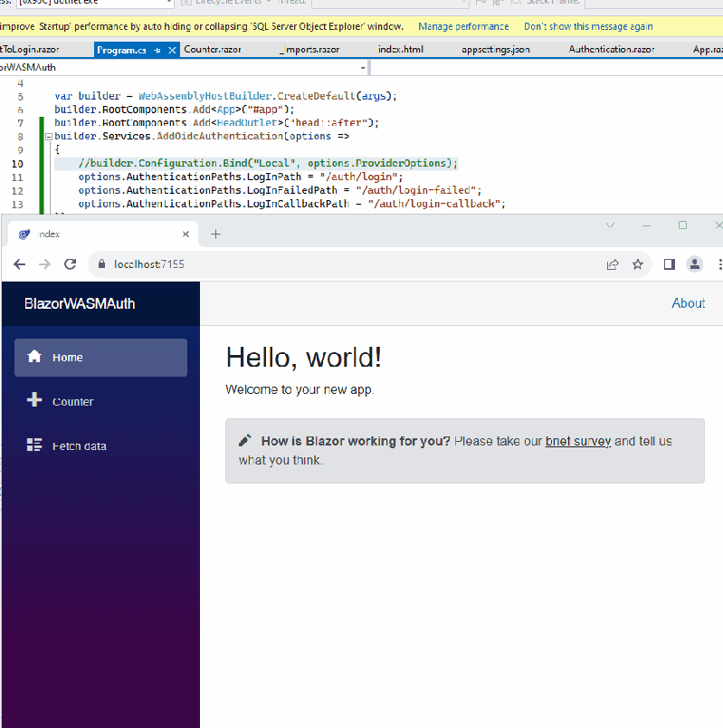This screenshot has height=728, width=723.
Task: Go back in the browser
Action: (19, 264)
